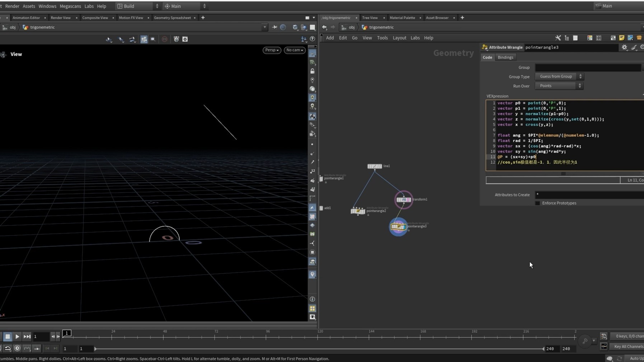Viewport: 644px width, 362px height.
Task: Open the Layout menu in network editor
Action: (399, 38)
